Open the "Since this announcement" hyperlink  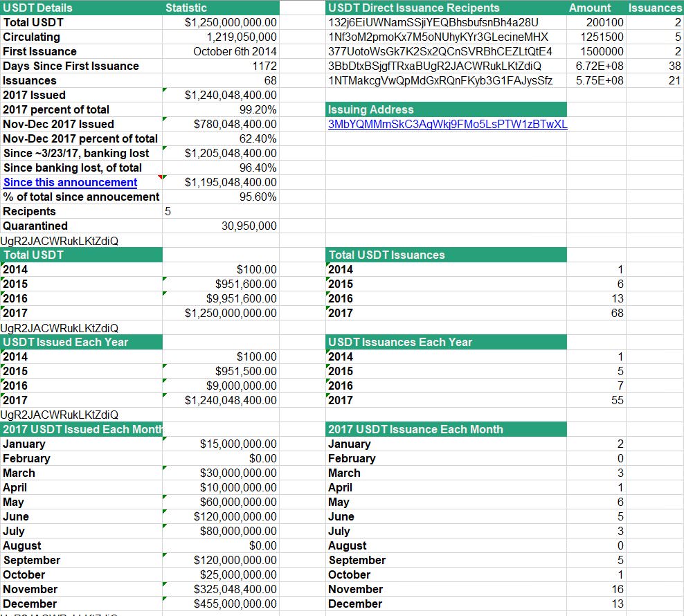tap(70, 183)
